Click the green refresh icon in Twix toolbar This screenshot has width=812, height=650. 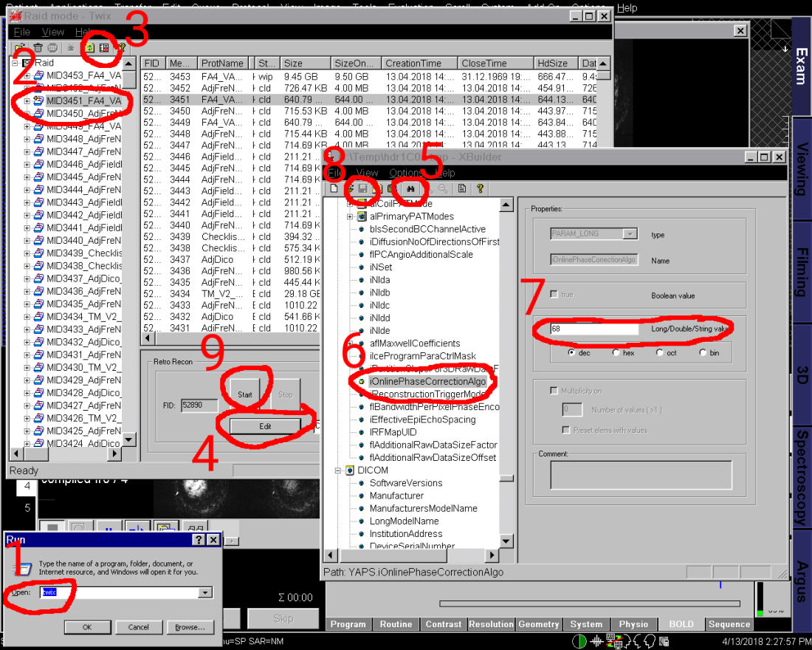91,47
